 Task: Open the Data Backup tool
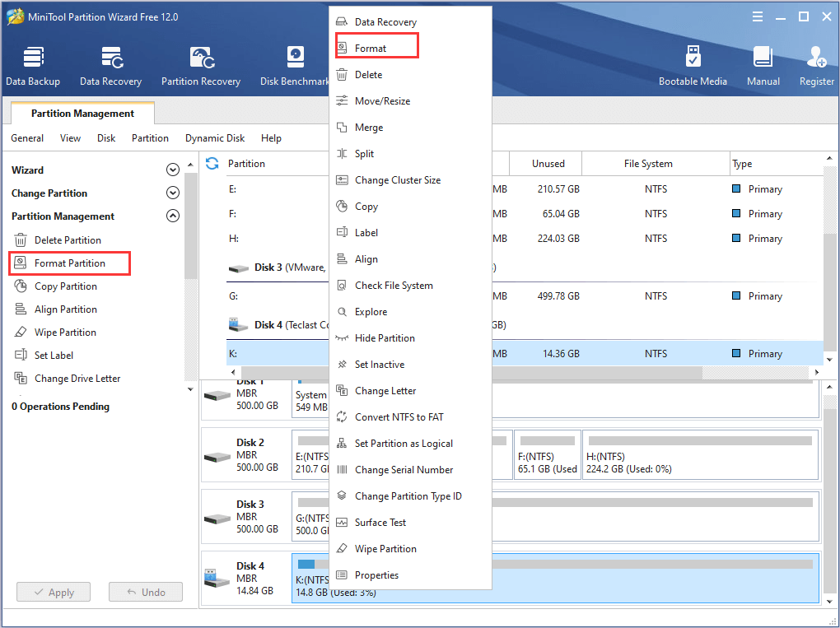[33, 67]
